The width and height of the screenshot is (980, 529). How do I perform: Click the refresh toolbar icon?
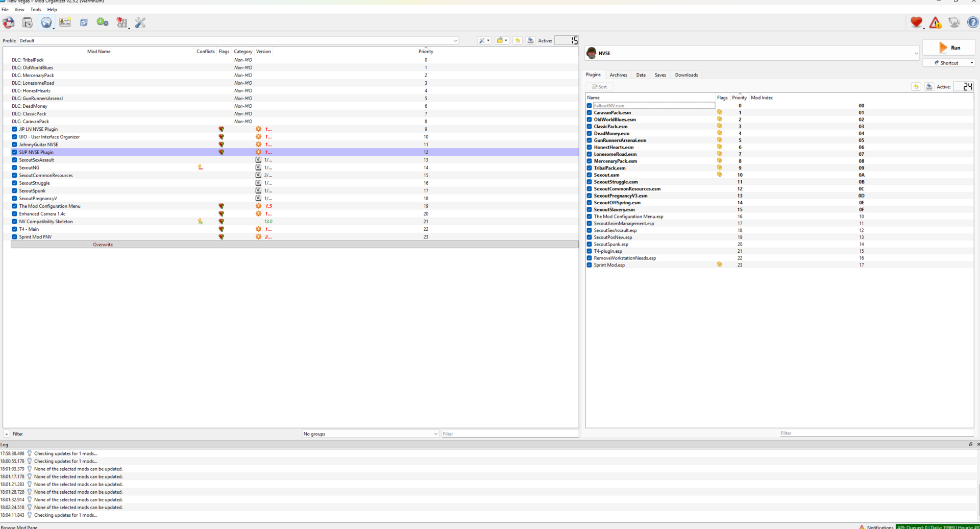pyautogui.click(x=84, y=22)
